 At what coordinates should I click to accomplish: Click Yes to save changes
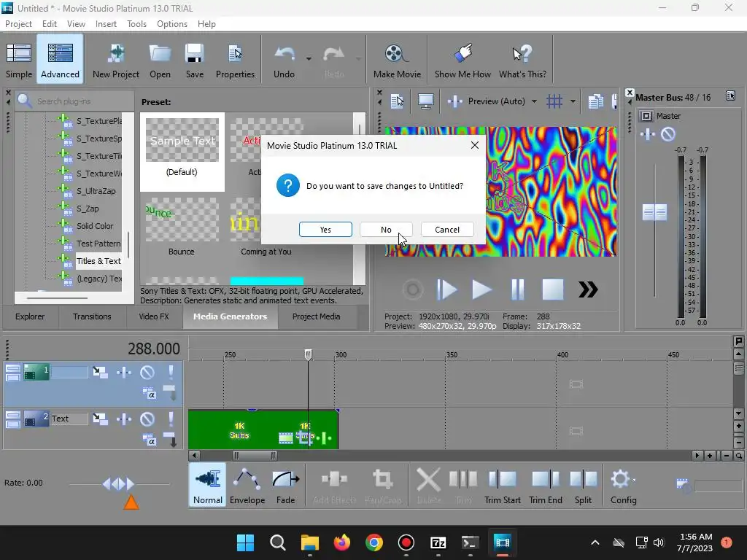325,230
